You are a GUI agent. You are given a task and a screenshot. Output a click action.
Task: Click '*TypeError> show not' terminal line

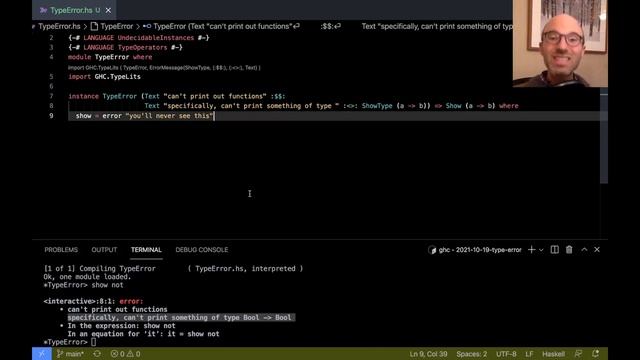click(83, 285)
